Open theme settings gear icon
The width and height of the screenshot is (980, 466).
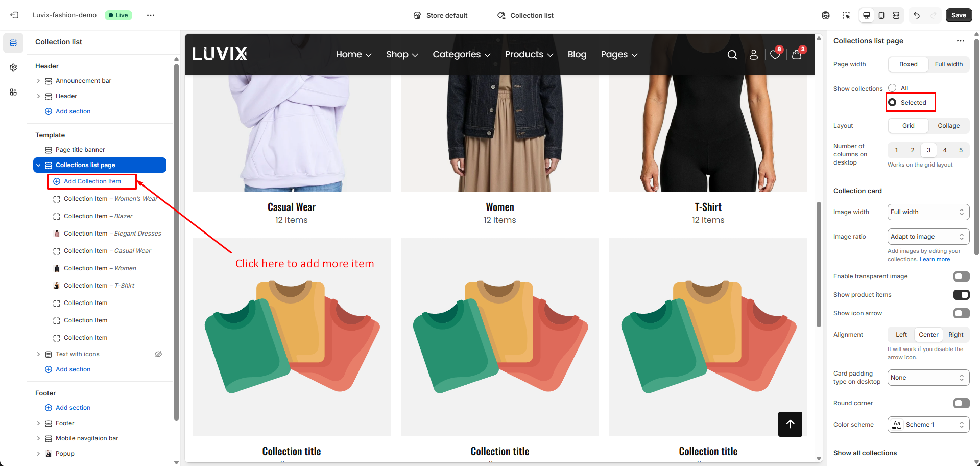tap(13, 67)
